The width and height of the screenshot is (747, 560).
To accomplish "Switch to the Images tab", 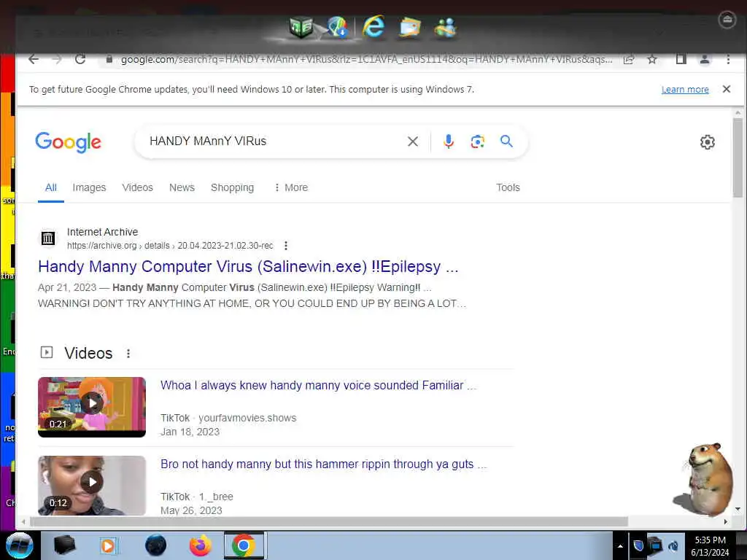I will pos(89,187).
